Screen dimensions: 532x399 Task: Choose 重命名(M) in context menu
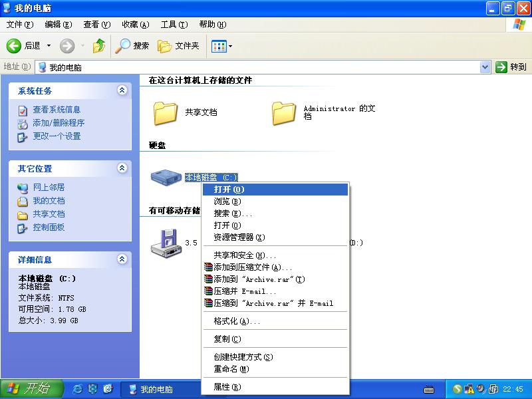(275, 369)
